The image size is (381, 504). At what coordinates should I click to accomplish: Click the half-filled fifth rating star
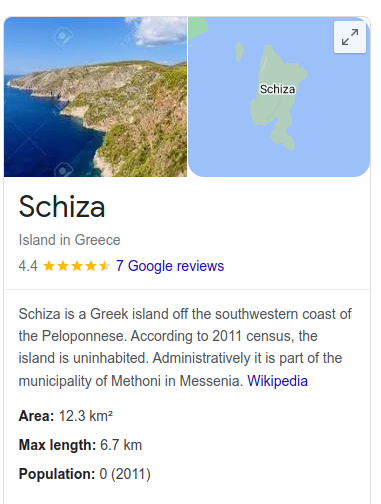click(x=105, y=266)
